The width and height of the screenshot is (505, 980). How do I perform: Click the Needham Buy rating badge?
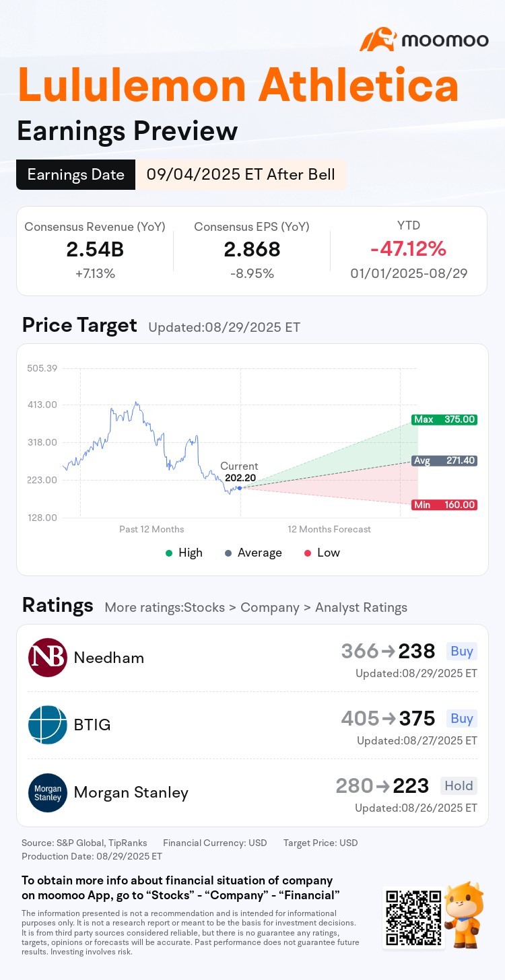click(x=461, y=651)
